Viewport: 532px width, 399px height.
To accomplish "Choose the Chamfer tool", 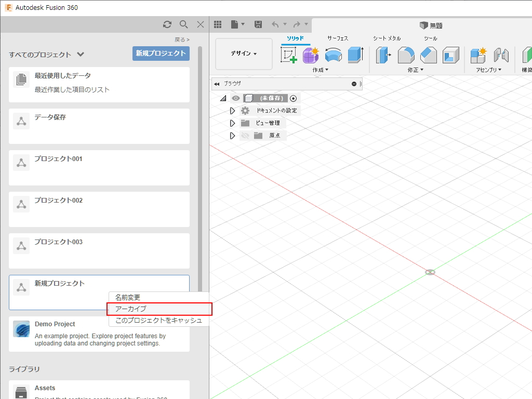I will [428, 55].
